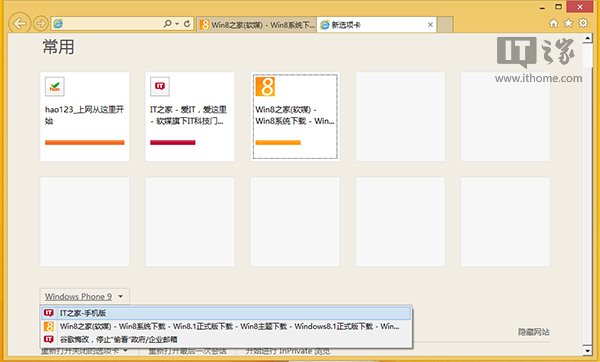This screenshot has width=600, height=362.
Task: Select IT之家-手机版 in the list
Action: [x=226, y=313]
